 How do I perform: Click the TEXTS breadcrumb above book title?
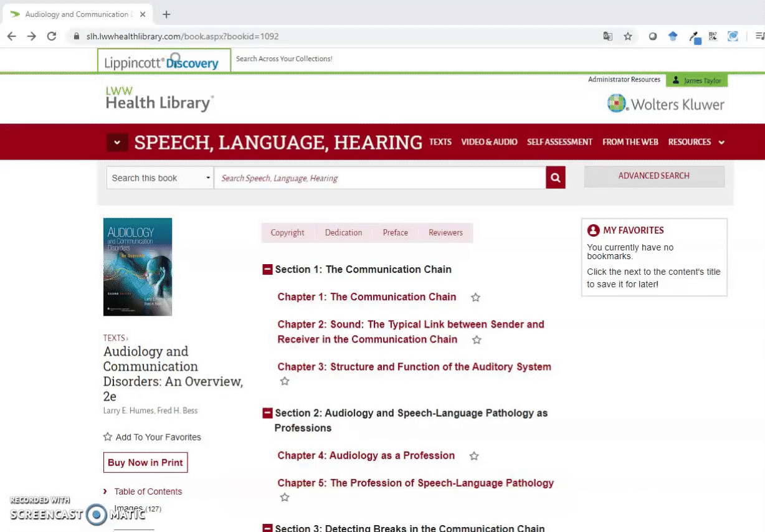point(115,338)
